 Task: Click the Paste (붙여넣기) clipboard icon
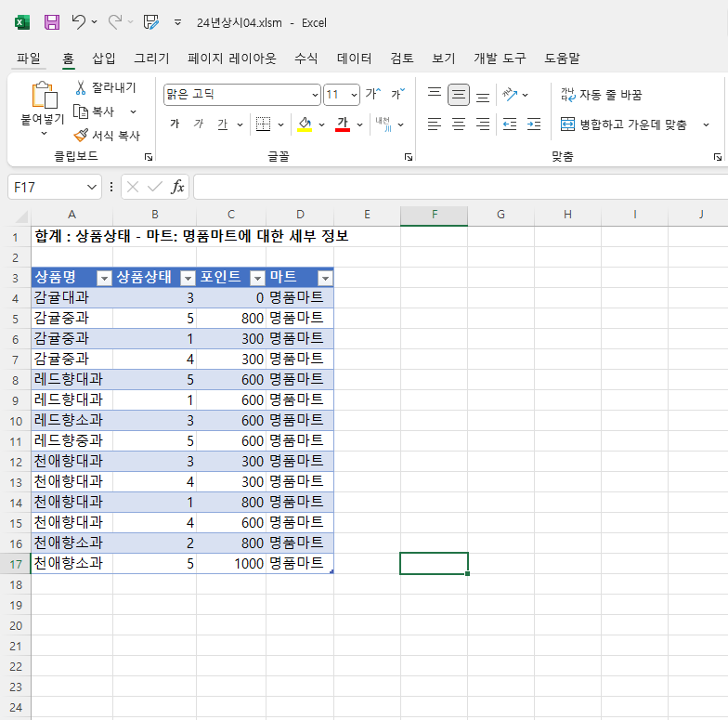pos(44,96)
